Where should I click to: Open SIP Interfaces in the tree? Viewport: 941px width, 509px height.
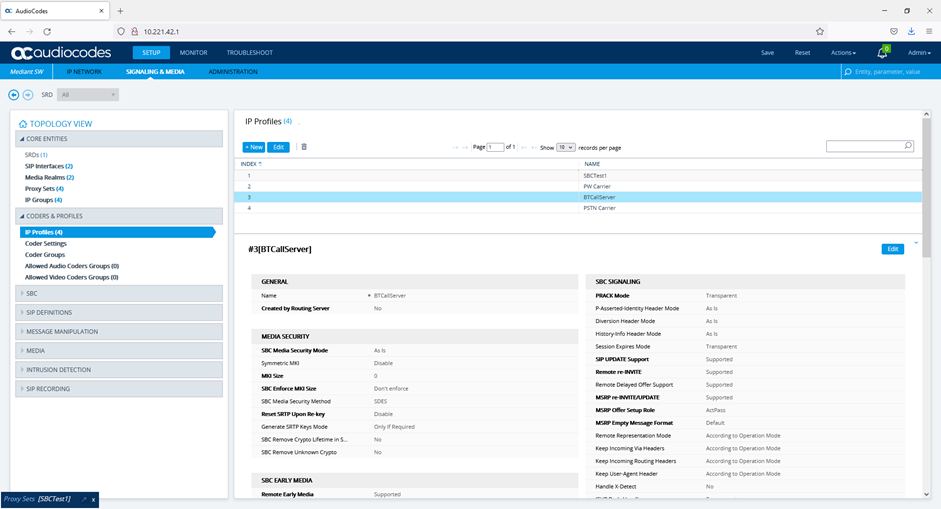(x=49, y=166)
